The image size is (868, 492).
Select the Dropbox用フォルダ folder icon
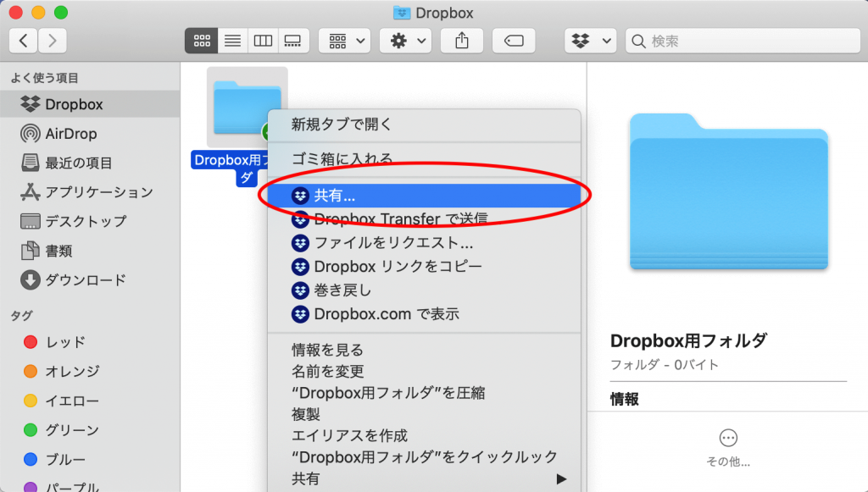(247, 108)
